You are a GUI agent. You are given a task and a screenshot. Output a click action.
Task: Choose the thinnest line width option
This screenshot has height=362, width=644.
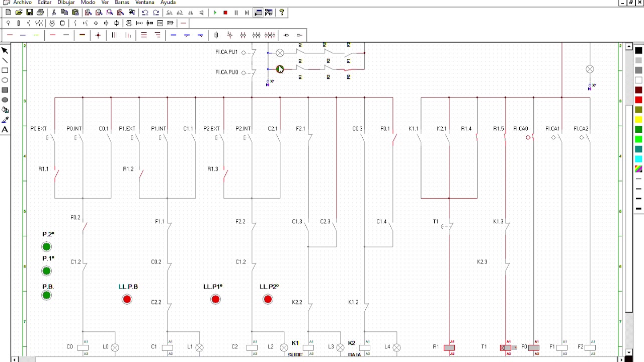pyautogui.click(x=638, y=179)
